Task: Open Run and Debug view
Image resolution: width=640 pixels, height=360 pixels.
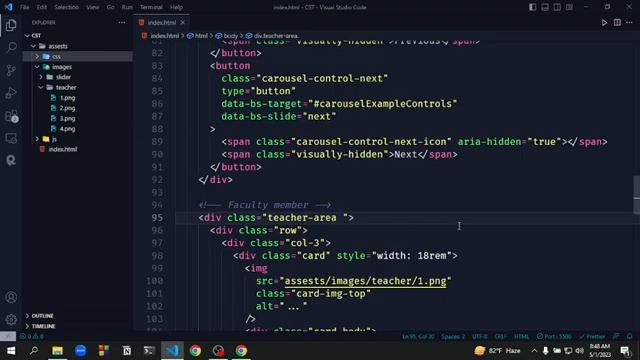Action: click(x=11, y=93)
